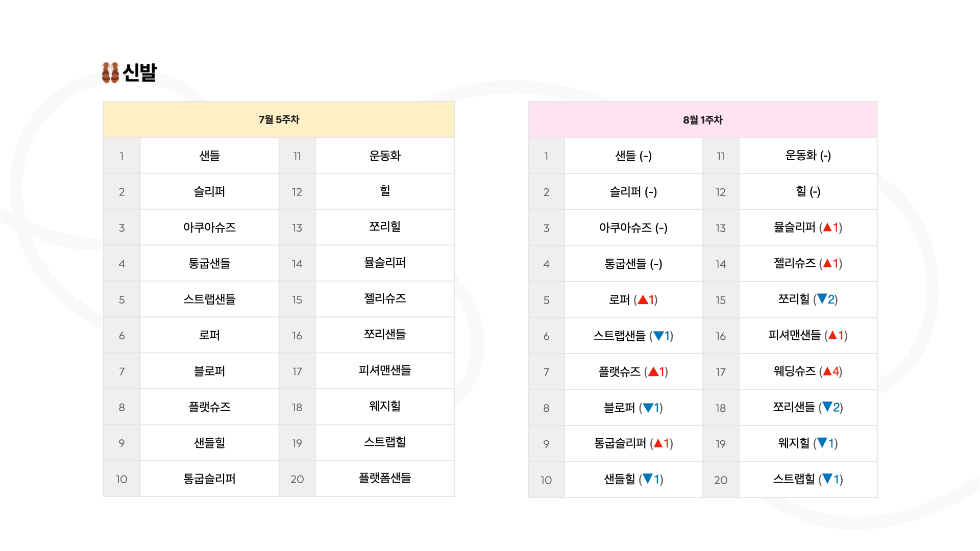The image size is (980, 551).
Task: Click the 운동화 (-) cell in August table
Action: (x=808, y=156)
